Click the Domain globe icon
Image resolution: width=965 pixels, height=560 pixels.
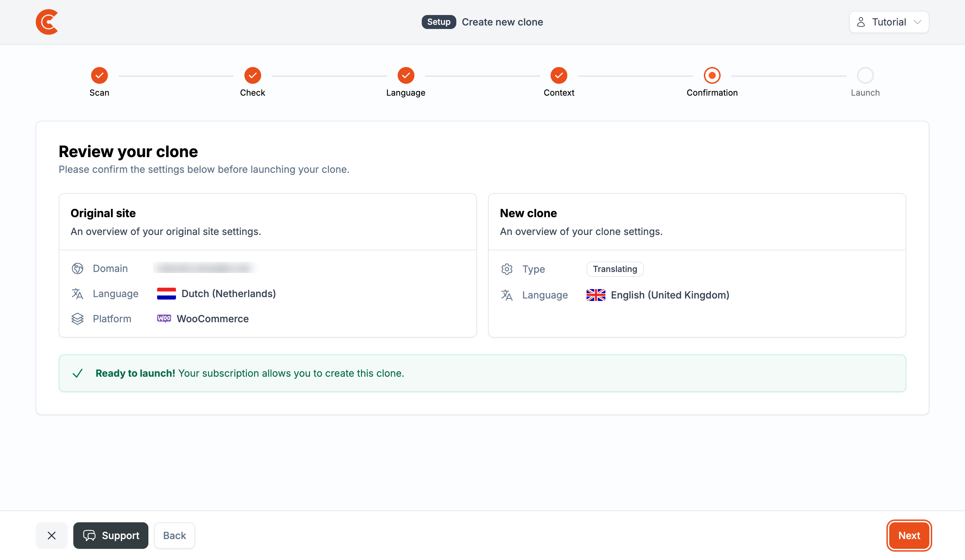(x=78, y=268)
